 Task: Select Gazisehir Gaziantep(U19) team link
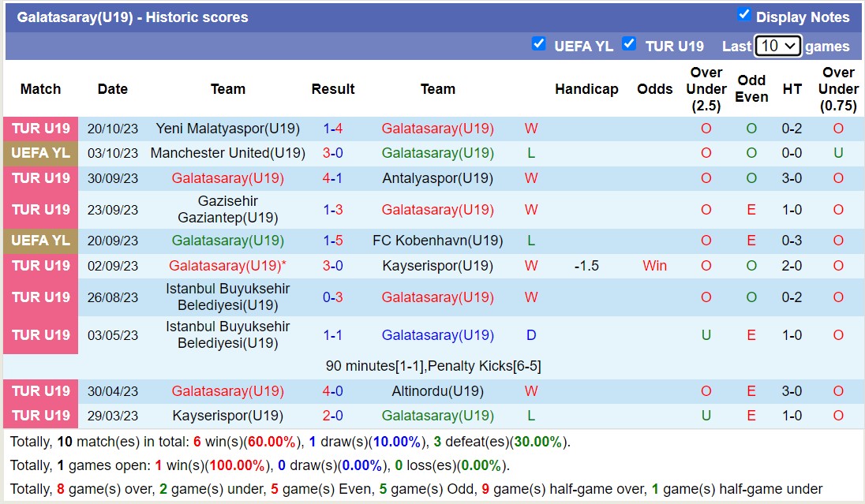(227, 209)
